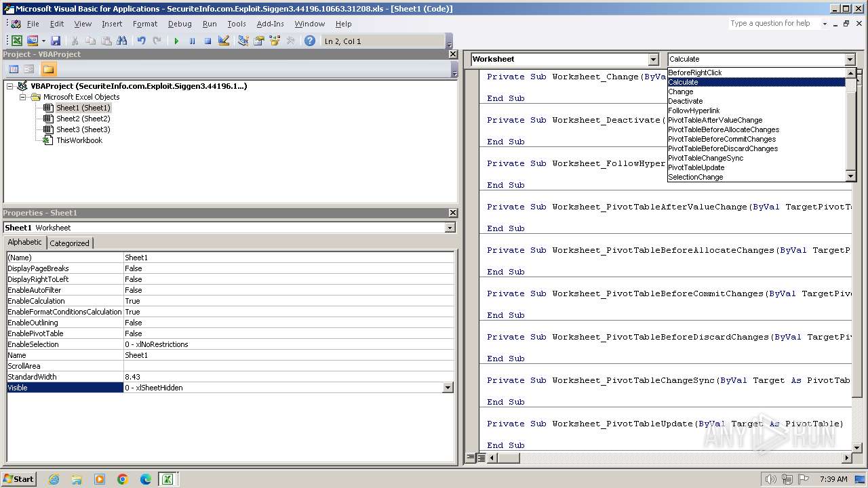
Task: Run the macro with the green play icon
Action: 176,41
